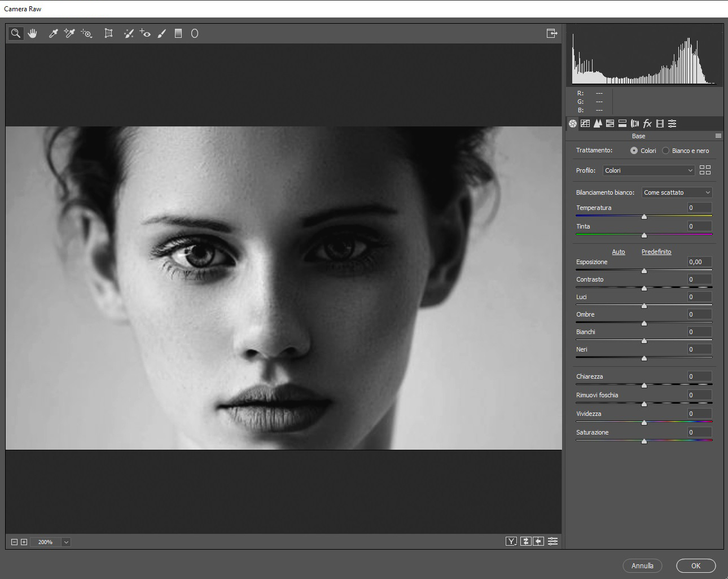Click the save image icon above the preview
Screen dimensions: 728x579
[552, 33]
